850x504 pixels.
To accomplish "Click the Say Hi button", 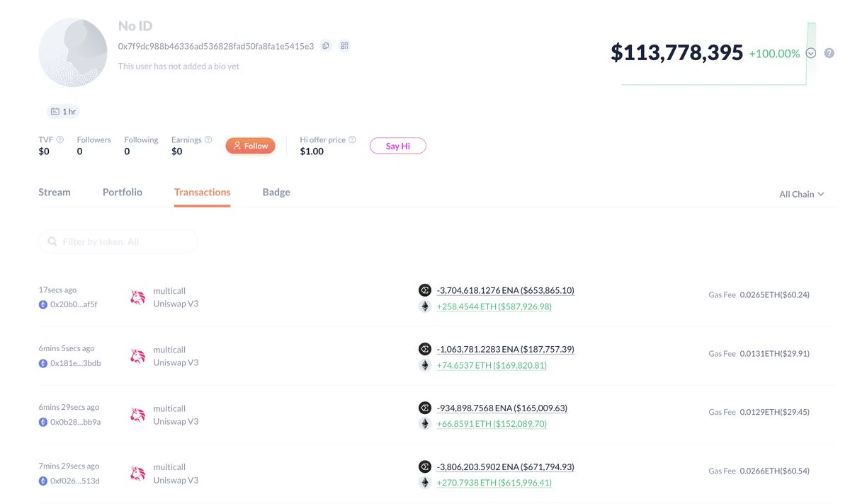I will 397,146.
